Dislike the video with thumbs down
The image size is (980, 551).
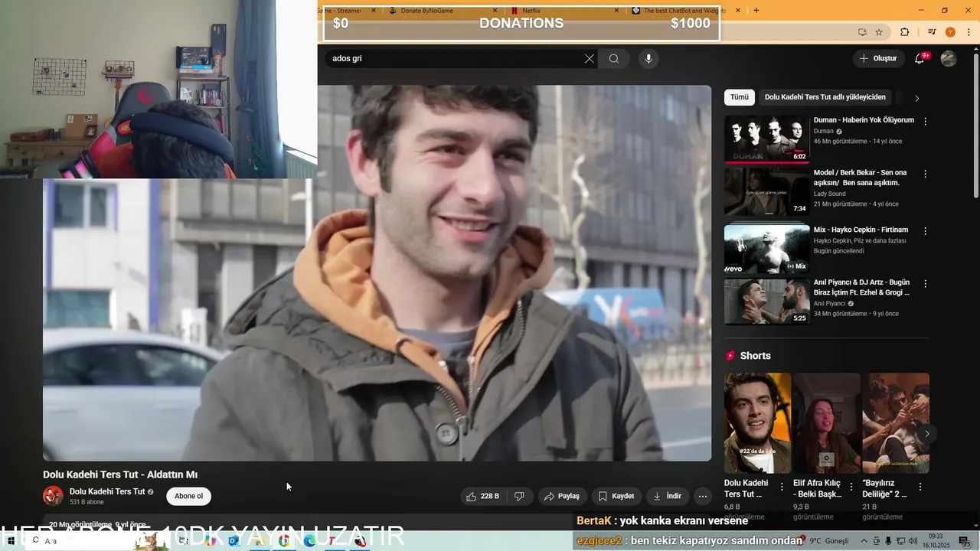click(519, 496)
